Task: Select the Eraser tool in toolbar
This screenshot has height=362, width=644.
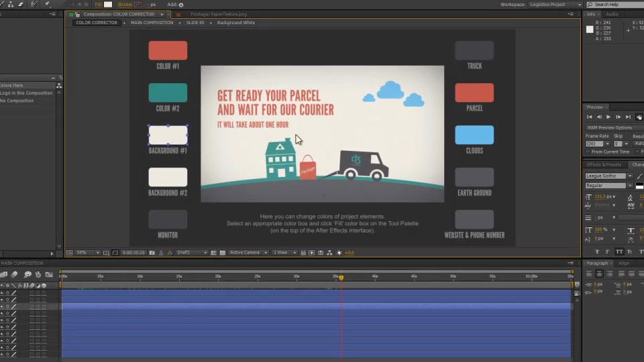Action: (21, 4)
